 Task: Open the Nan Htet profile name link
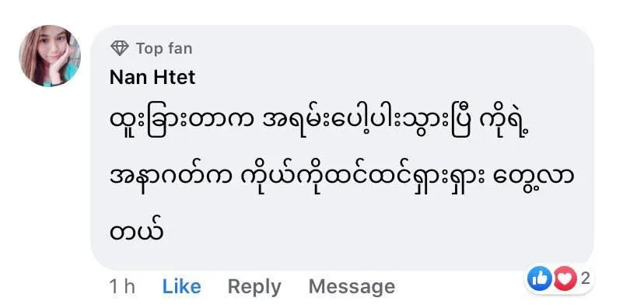point(152,77)
